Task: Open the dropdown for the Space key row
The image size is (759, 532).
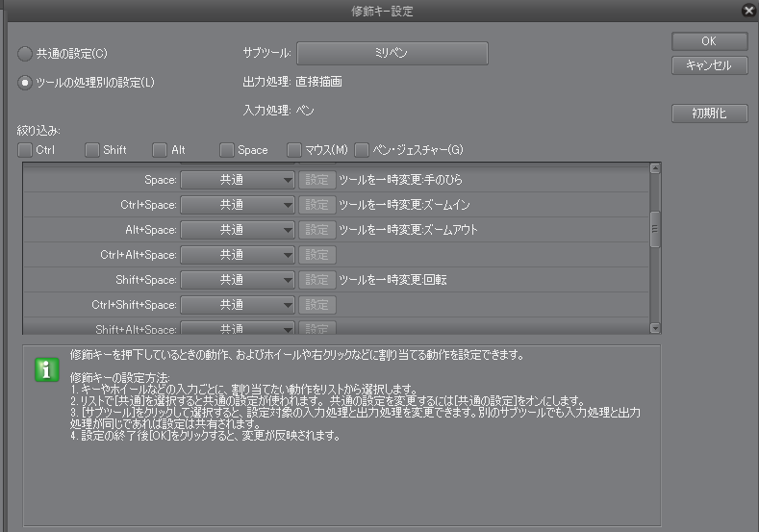Action: (x=238, y=180)
